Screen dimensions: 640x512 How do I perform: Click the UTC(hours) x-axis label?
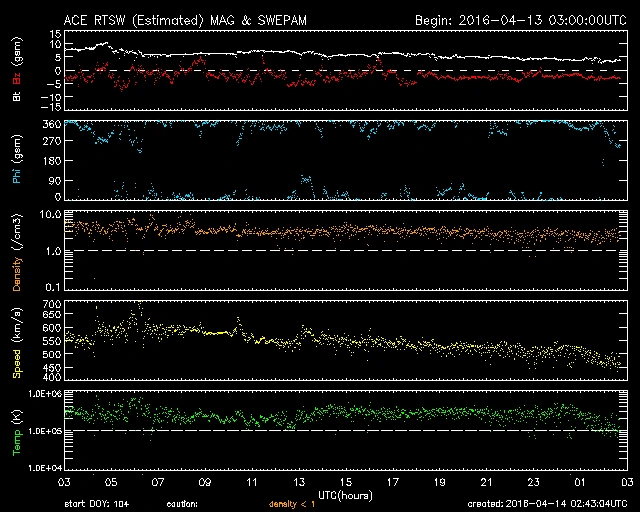tap(346, 495)
